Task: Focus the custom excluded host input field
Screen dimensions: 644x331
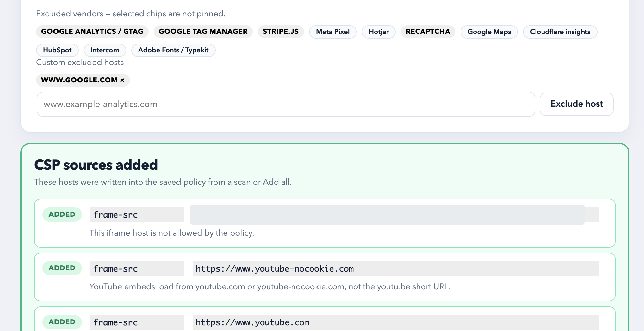Action: pyautogui.click(x=286, y=104)
